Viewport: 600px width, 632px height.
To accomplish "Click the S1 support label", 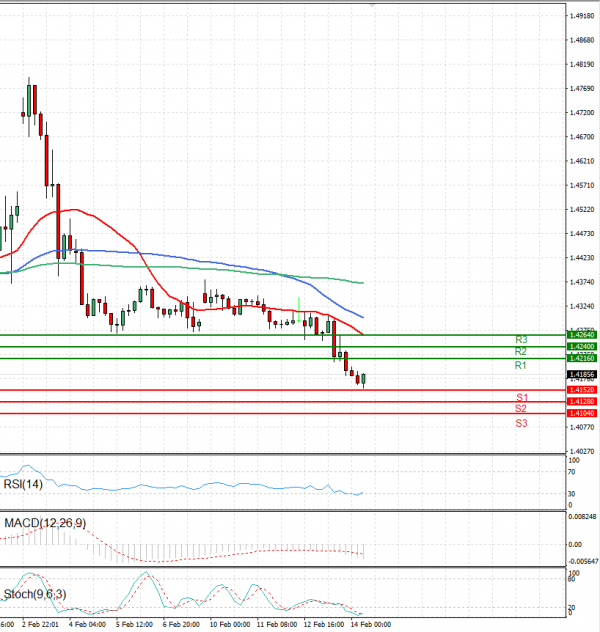I will 522,397.
